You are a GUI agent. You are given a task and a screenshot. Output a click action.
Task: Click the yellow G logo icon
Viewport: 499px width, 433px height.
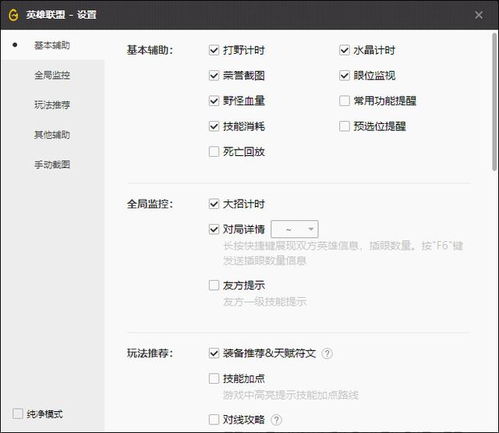(x=13, y=15)
